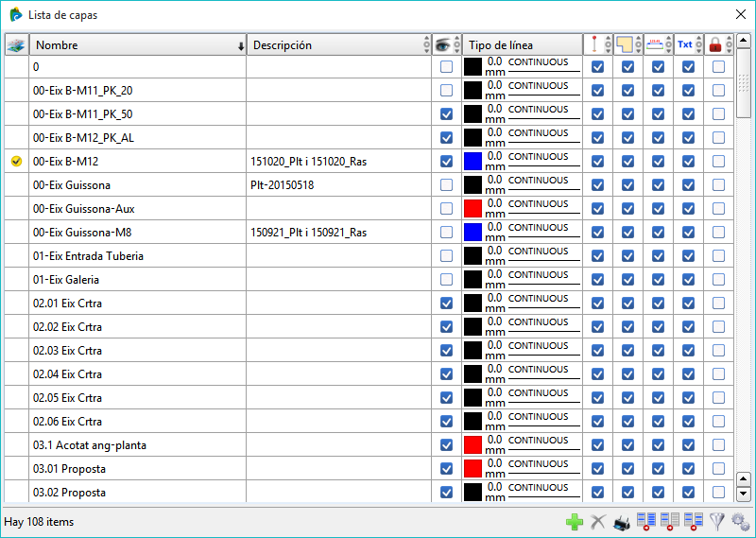Open blue color swatch of 00-Eix B-M12
The height and width of the screenshot is (538, 756).
pos(472,161)
